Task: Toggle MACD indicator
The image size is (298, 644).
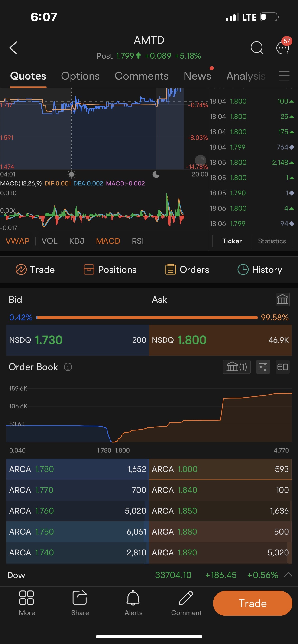Action: 108,241
